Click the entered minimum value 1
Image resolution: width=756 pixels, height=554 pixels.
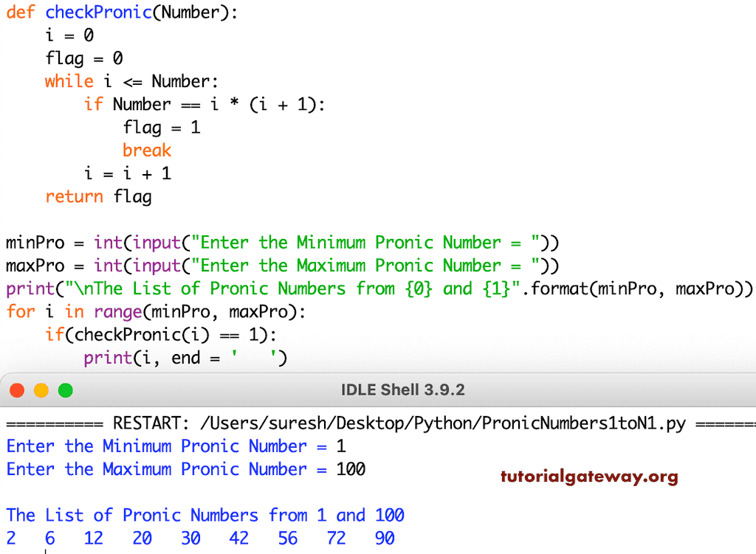pos(342,446)
